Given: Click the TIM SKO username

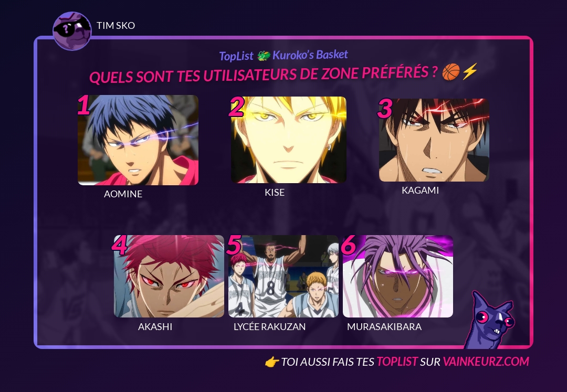Looking at the screenshot, I should pyautogui.click(x=115, y=26).
